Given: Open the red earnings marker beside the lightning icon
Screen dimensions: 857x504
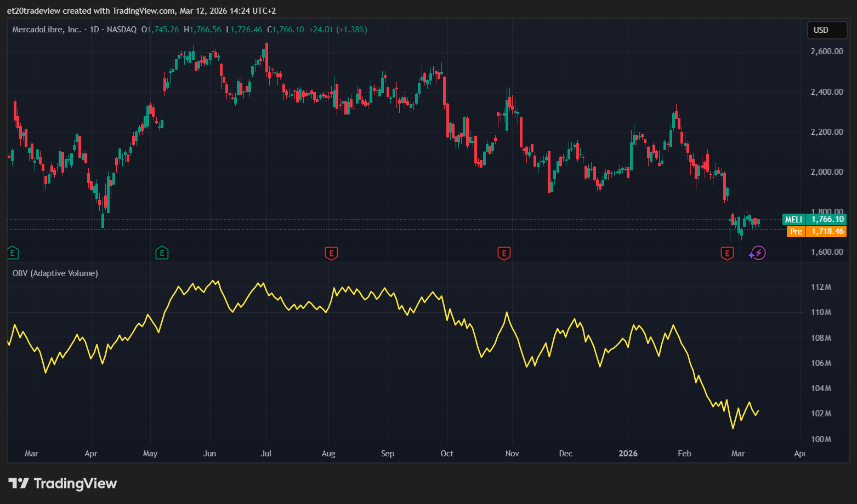Looking at the screenshot, I should [x=727, y=253].
